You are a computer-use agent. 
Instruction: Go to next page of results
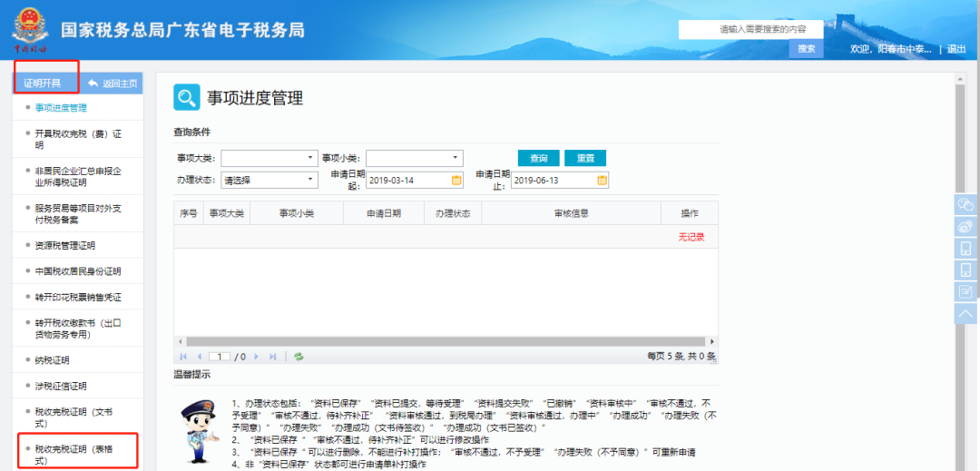click(x=256, y=356)
